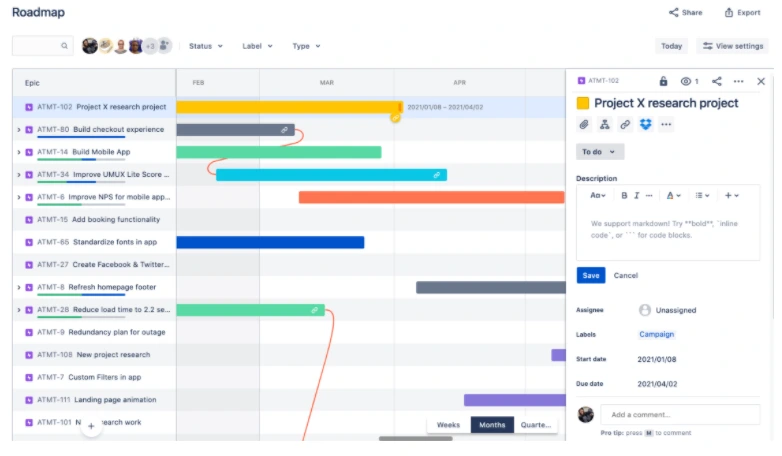Image resolution: width=782 pixels, height=456 pixels.
Task: Click the attachment paperclip icon
Action: pyautogui.click(x=584, y=124)
